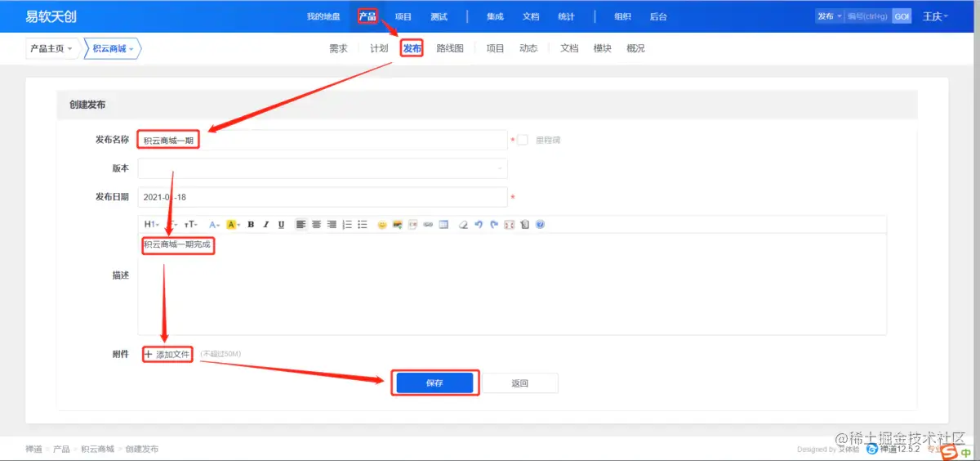The image size is (980, 461).
Task: Clear formatting with the eraser icon
Action: pyautogui.click(x=463, y=224)
